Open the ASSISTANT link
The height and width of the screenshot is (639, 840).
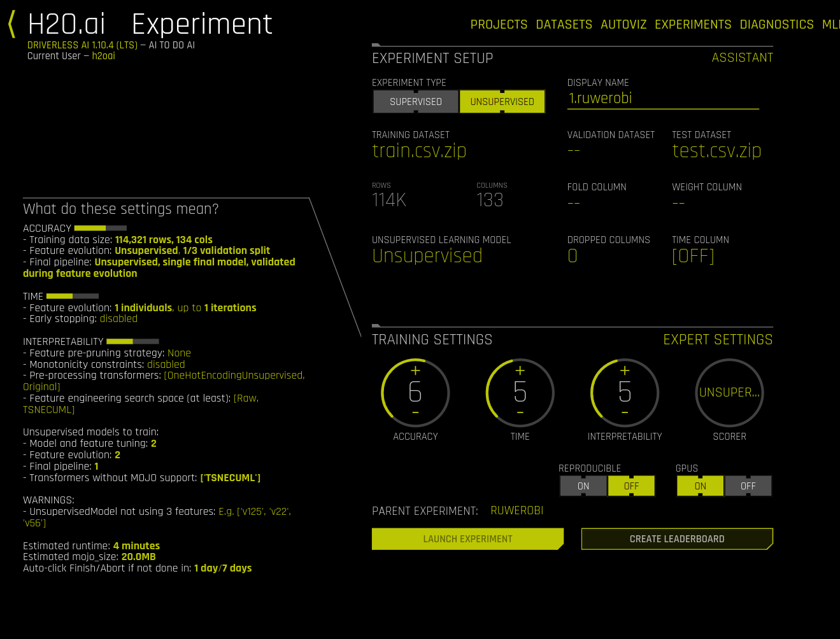(742, 58)
